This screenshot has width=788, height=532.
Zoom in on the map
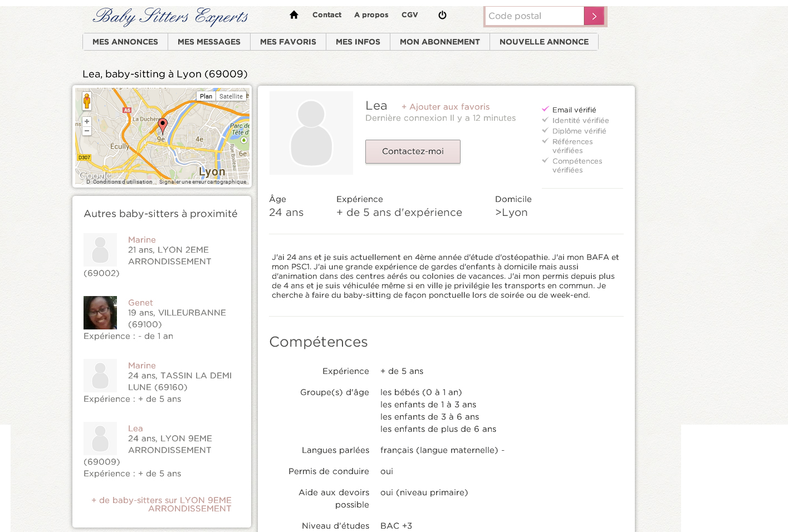[87, 121]
